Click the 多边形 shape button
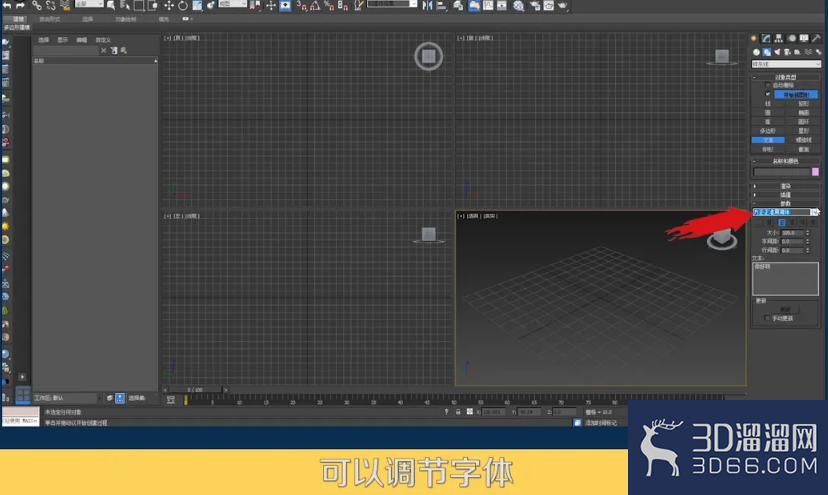Viewport: 828px width, 495px height. (x=768, y=130)
